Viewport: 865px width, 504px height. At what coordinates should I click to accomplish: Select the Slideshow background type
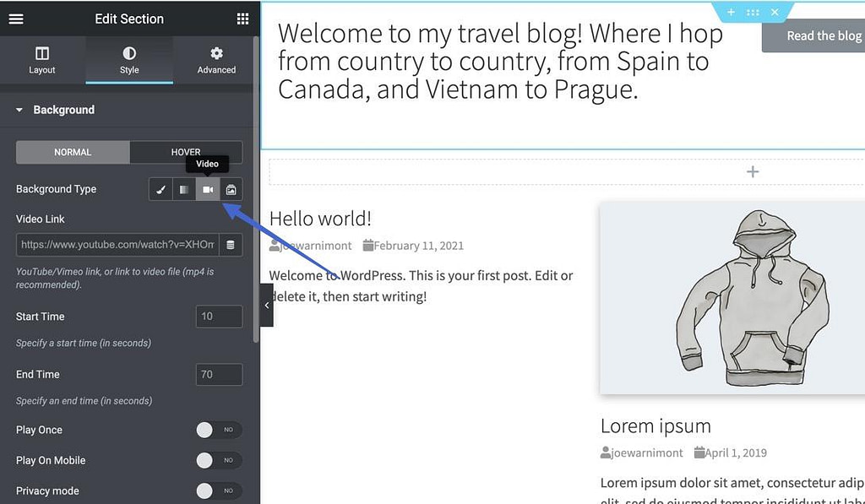[x=231, y=189]
